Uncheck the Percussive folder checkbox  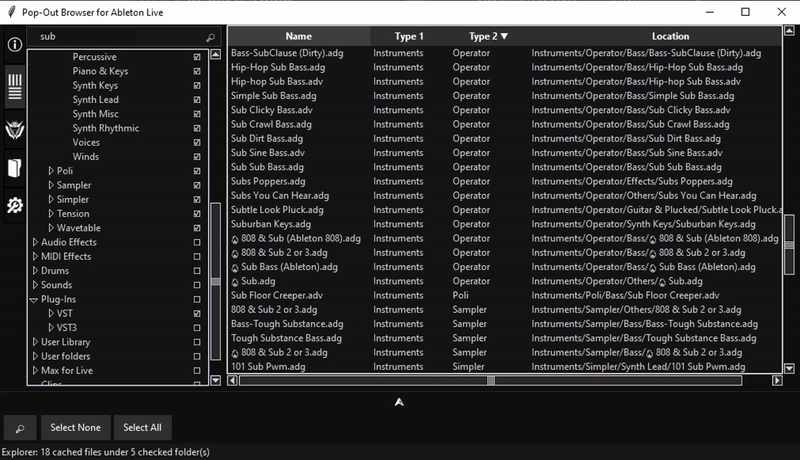[197, 57]
